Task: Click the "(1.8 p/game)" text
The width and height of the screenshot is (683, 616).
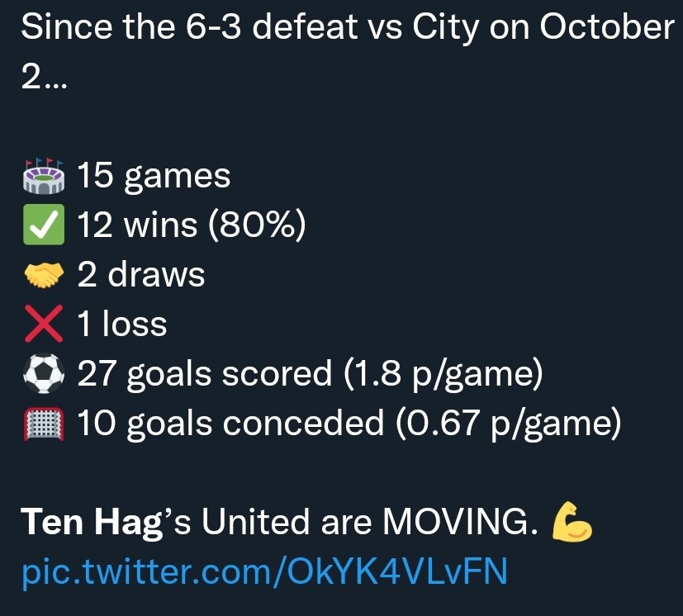Action: tap(441, 374)
